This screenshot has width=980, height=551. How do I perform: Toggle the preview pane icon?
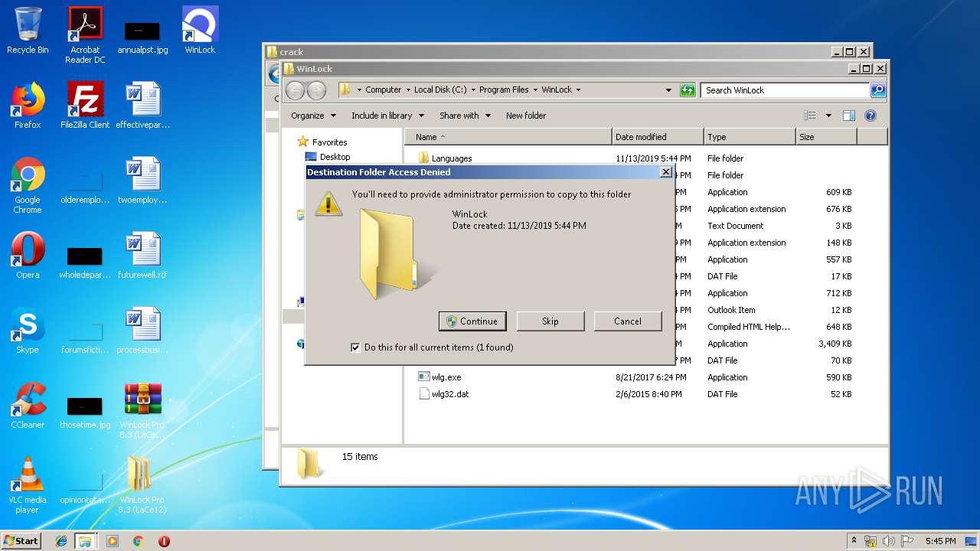pos(848,116)
